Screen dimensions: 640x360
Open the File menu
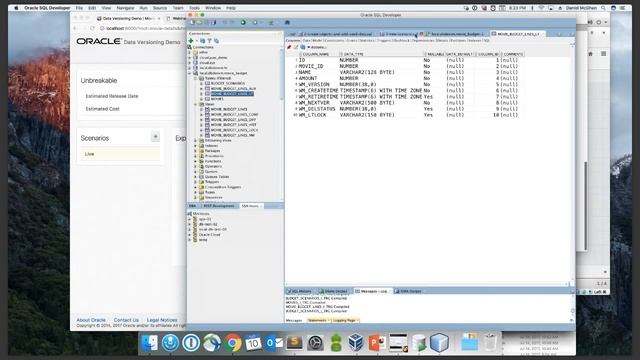click(x=79, y=8)
